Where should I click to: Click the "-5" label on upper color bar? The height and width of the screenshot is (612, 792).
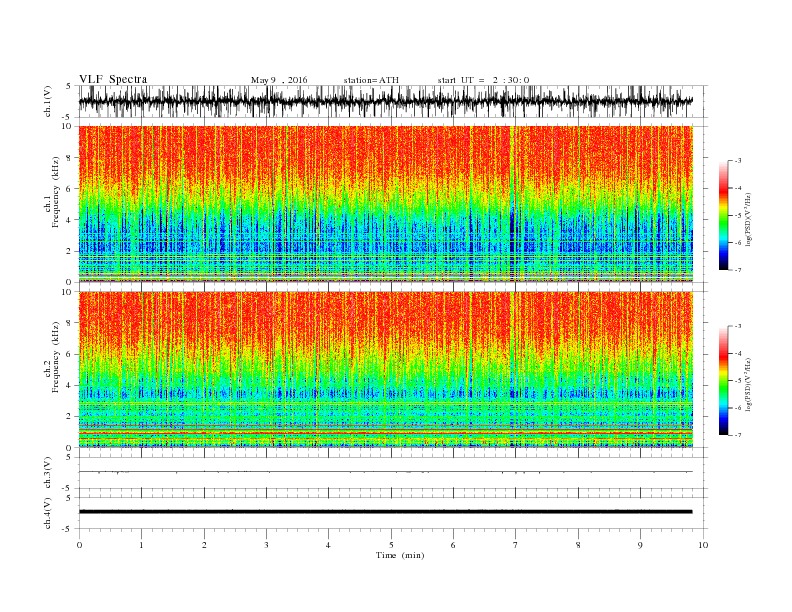[738, 216]
